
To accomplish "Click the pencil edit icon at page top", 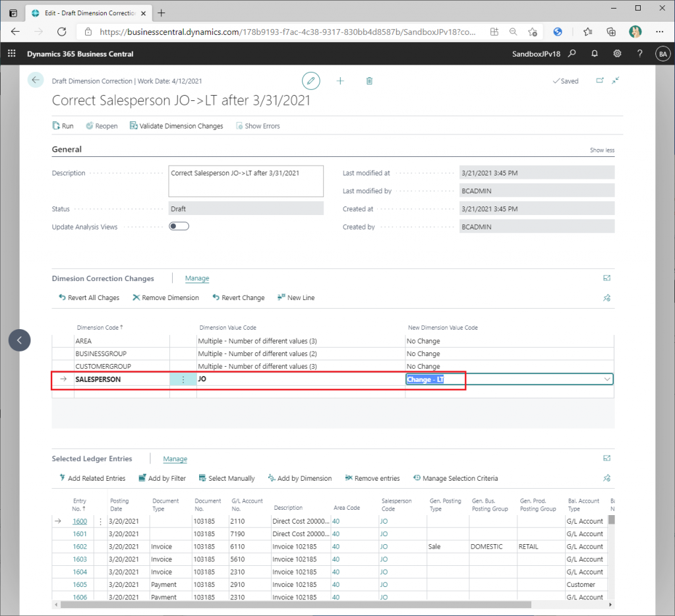I will [310, 80].
